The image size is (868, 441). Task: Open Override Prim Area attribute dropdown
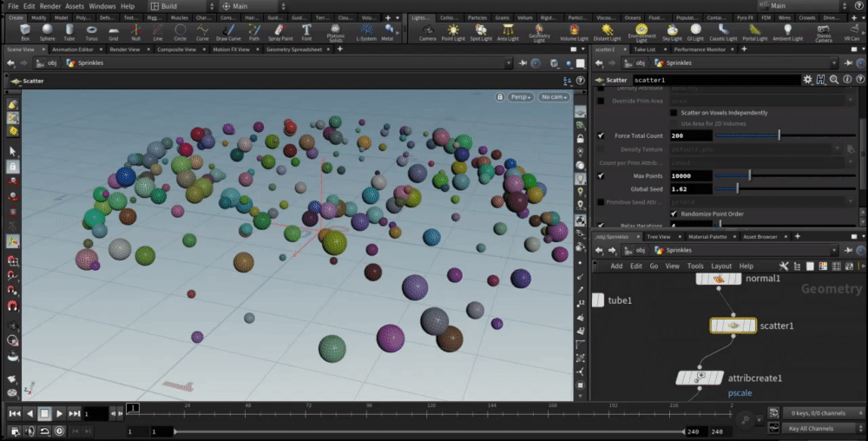pyautogui.click(x=851, y=102)
